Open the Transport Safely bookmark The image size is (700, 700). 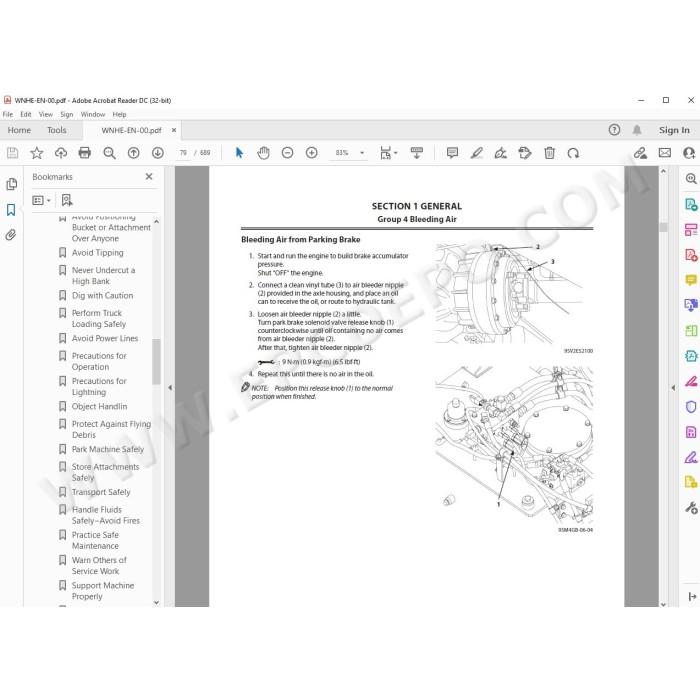pyautogui.click(x=101, y=492)
